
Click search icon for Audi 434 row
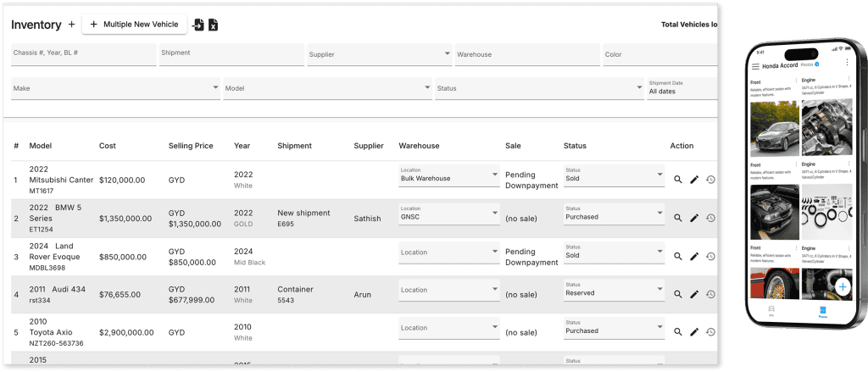[x=677, y=295]
